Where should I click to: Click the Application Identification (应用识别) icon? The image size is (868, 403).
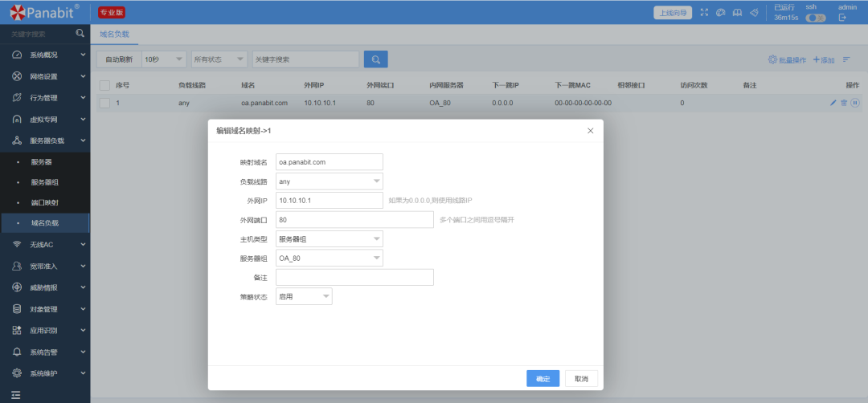coord(17,331)
